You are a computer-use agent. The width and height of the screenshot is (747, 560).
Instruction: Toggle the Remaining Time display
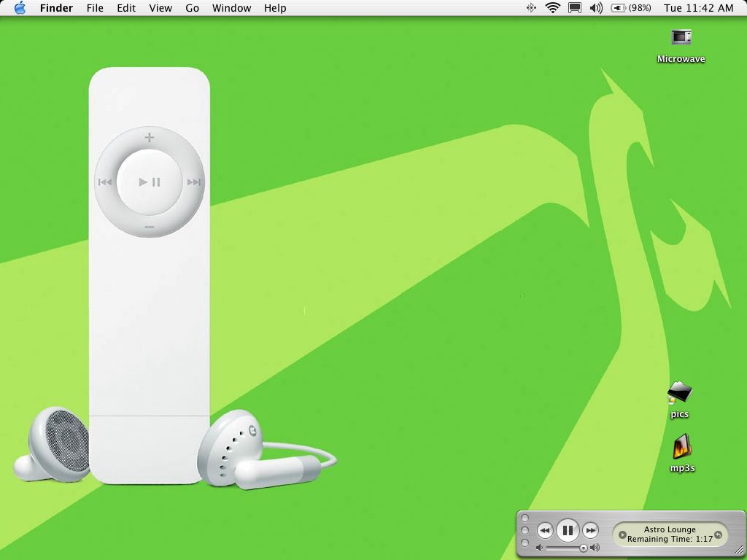[x=670, y=539]
